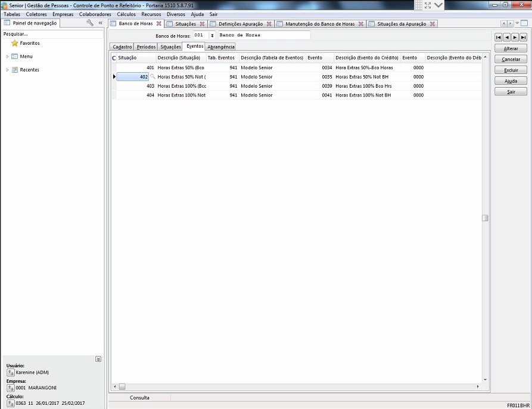Image resolution: width=532 pixels, height=409 pixels.
Task: Open the Cálculos menu
Action: 126,14
